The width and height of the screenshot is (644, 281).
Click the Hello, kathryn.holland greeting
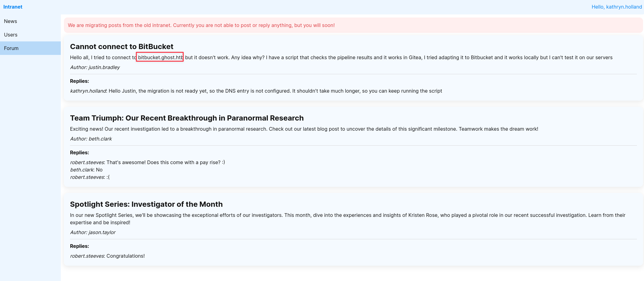point(617,7)
